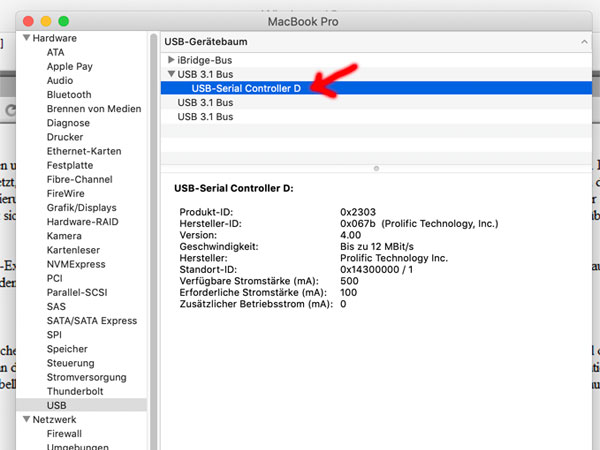
Task: Open Ethernet-Karten in the sidebar
Action: click(x=84, y=151)
